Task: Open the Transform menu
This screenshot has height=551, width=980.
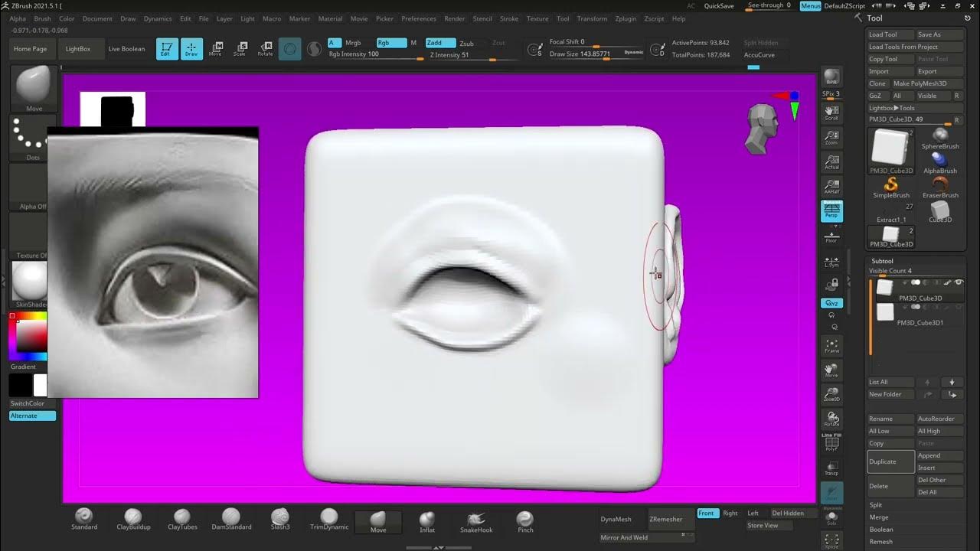Action: (x=592, y=18)
